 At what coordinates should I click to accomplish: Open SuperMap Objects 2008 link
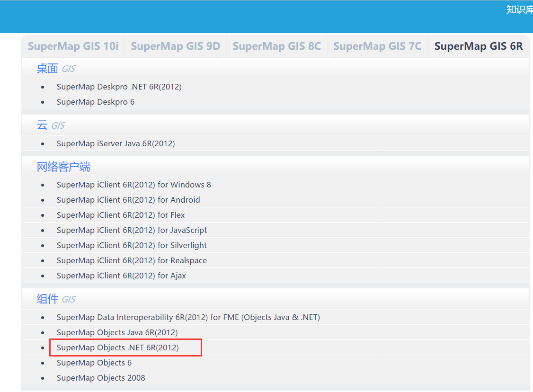(x=101, y=378)
